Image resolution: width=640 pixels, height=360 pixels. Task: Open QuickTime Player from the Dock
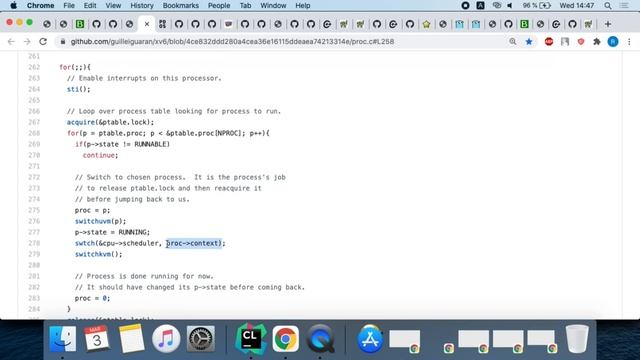click(x=320, y=338)
